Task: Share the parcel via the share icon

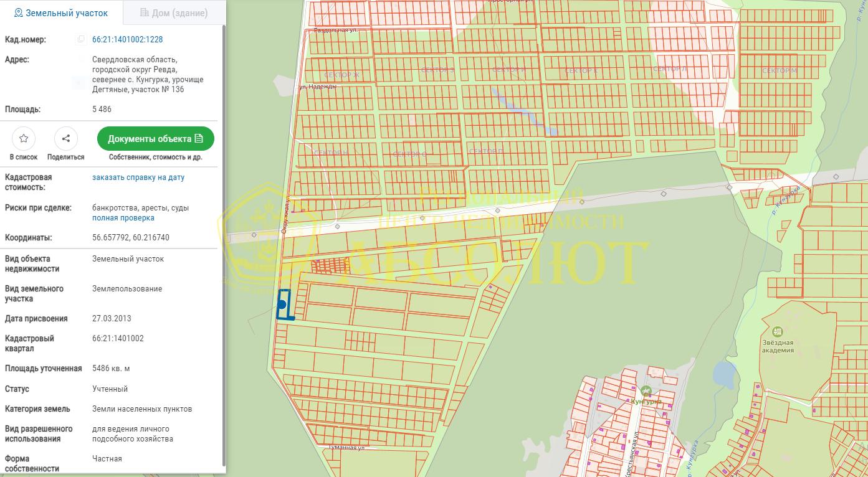Action: click(65, 138)
